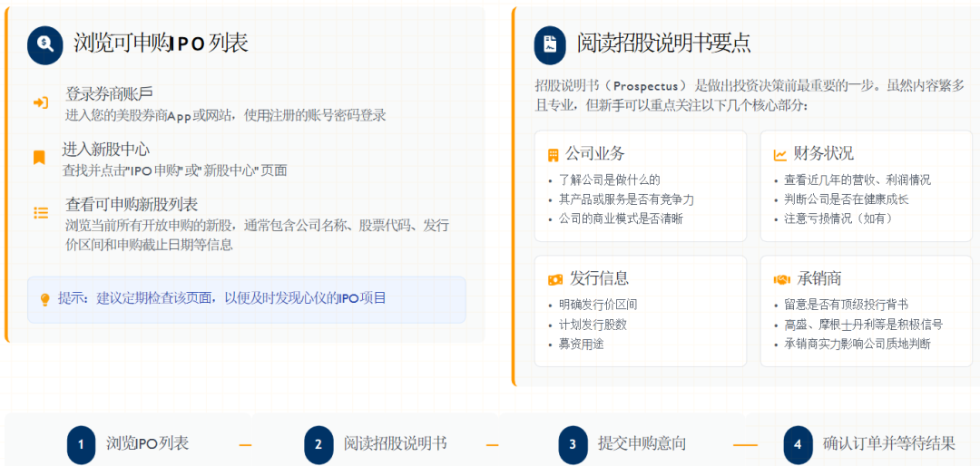Screen dimensions: 980x466
Task: Click the bullet 留意是否有顶级投行背书
Action: tap(847, 306)
